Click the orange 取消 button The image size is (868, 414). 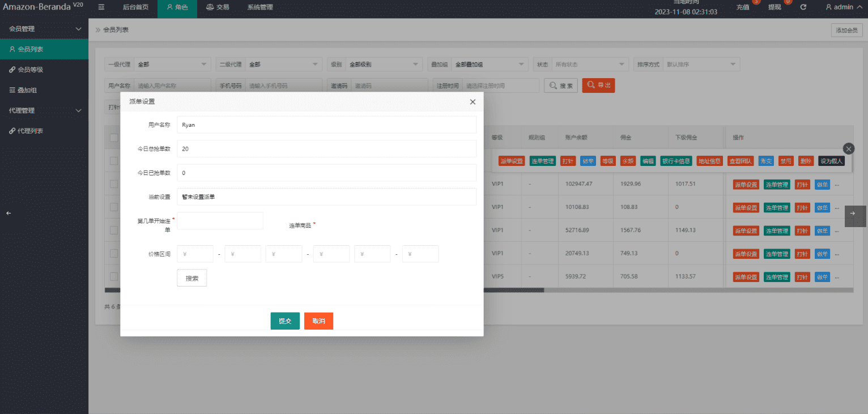318,321
